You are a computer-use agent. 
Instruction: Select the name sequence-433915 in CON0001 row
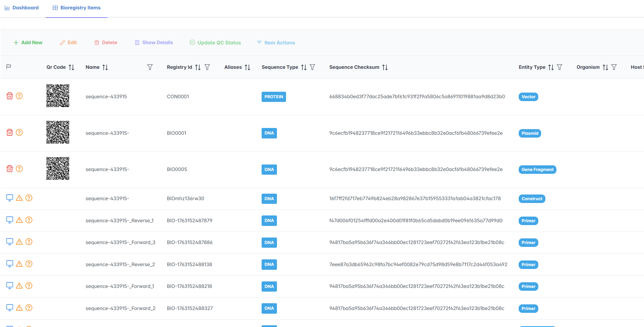[x=106, y=97]
